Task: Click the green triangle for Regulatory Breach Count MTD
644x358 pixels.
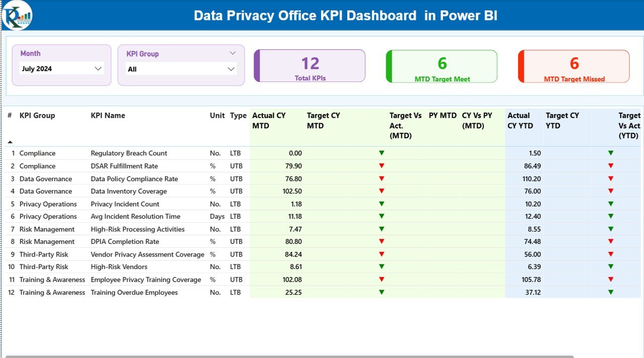Action: point(381,153)
